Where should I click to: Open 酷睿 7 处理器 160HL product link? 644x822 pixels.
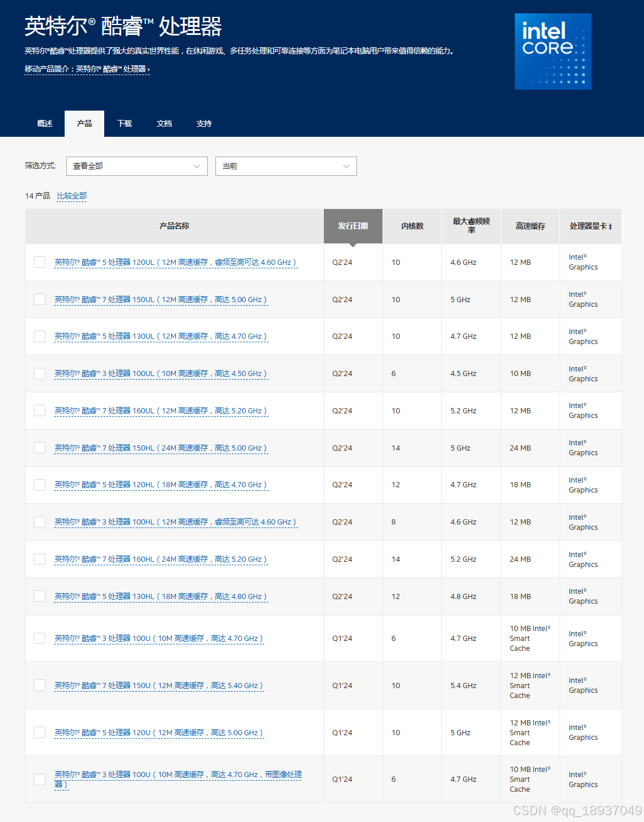point(161,559)
